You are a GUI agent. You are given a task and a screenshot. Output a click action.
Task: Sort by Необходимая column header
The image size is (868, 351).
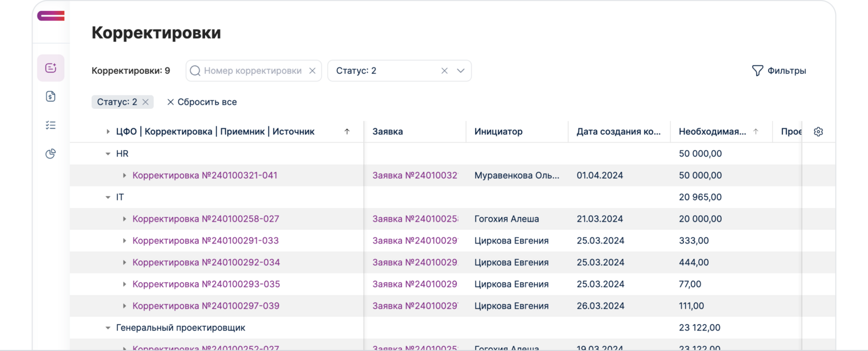(x=712, y=132)
